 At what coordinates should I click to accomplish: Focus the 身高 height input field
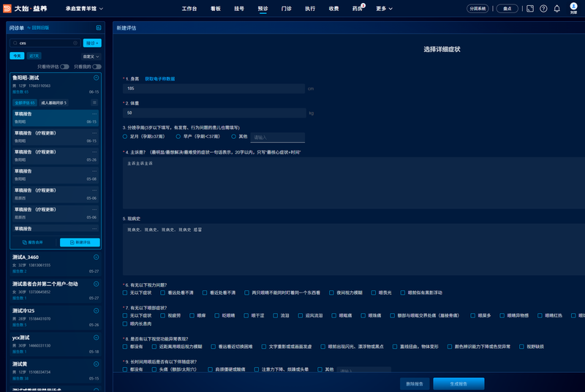[x=214, y=88]
